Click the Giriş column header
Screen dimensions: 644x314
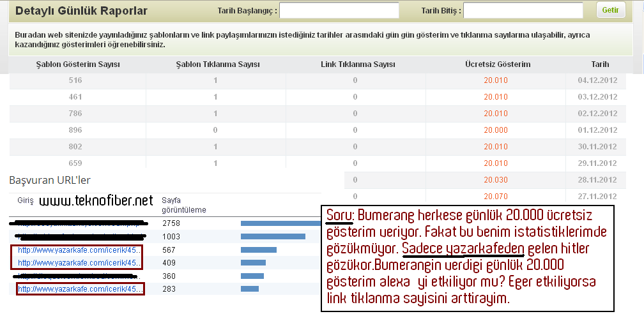(x=26, y=200)
